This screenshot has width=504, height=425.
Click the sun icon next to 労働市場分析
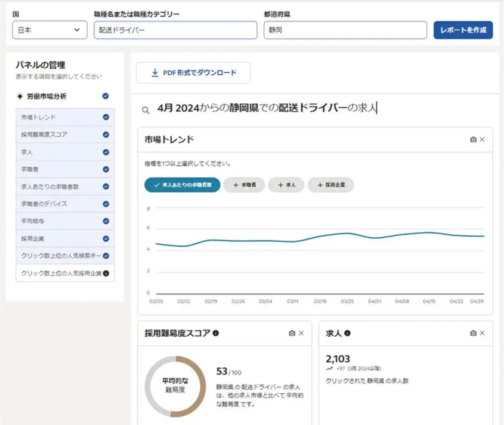[20, 96]
